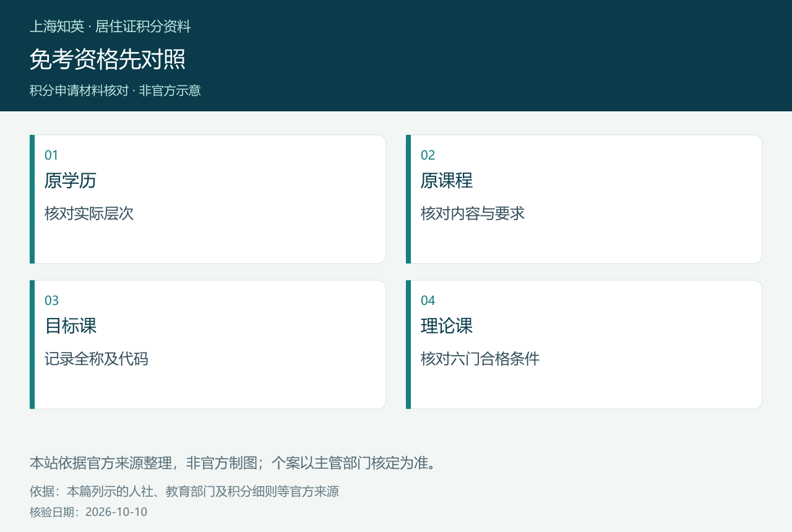
Task: Click the header text 上海知英 · 居住证积分资料
Action: [110, 27]
